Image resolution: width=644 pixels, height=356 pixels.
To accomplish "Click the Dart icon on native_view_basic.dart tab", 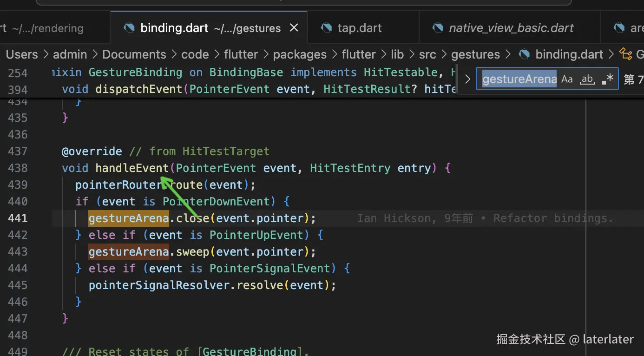I will point(438,28).
